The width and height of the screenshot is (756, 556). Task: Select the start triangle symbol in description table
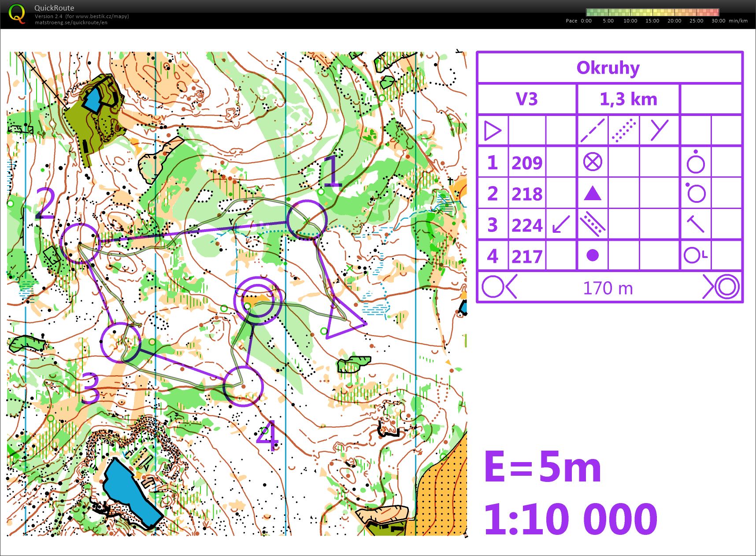(493, 131)
